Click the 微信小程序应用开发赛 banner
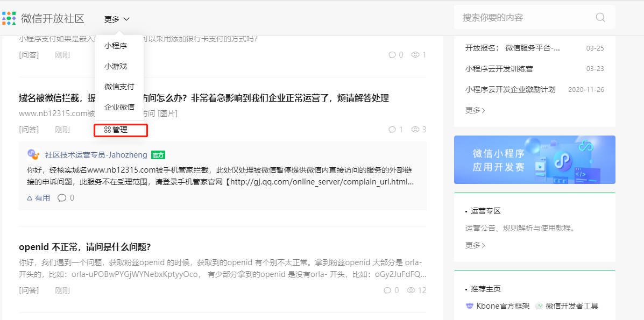Viewport: 644px width, 320px height. [534, 159]
